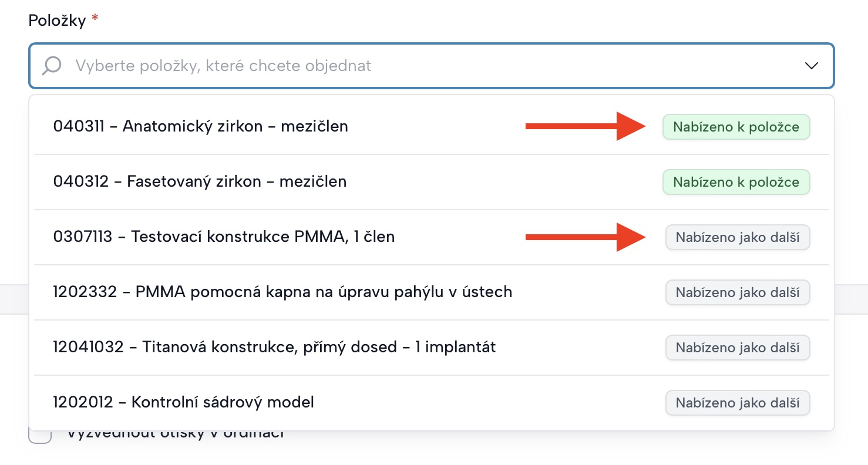Click gray badge beside Testovací konstrukce PMMA

pos(737,237)
